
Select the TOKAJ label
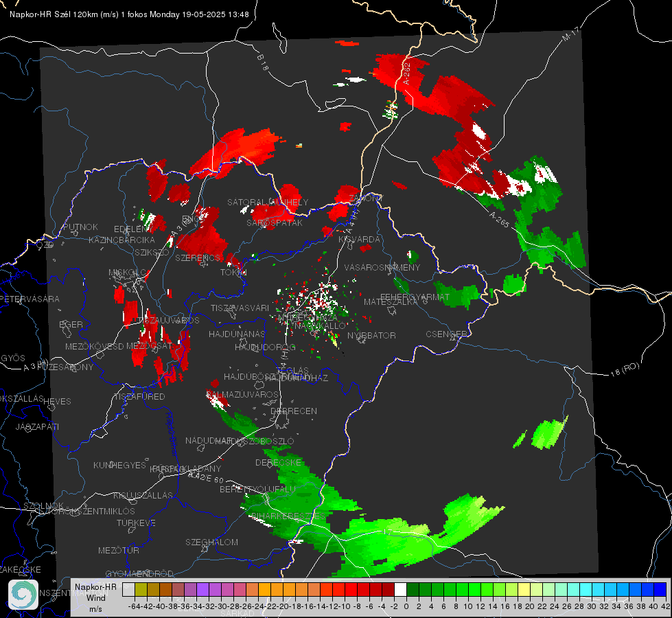(233, 273)
